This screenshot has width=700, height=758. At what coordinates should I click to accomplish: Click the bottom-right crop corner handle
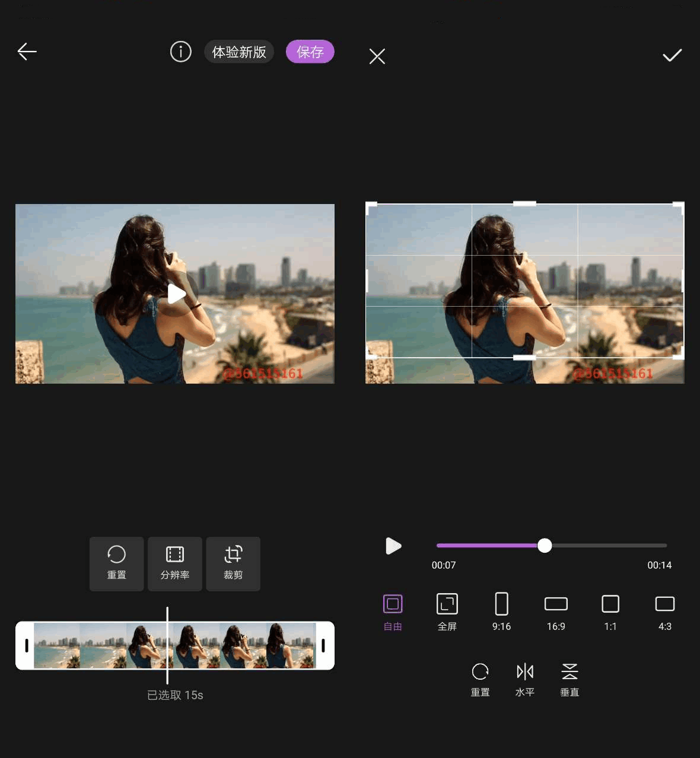click(679, 354)
